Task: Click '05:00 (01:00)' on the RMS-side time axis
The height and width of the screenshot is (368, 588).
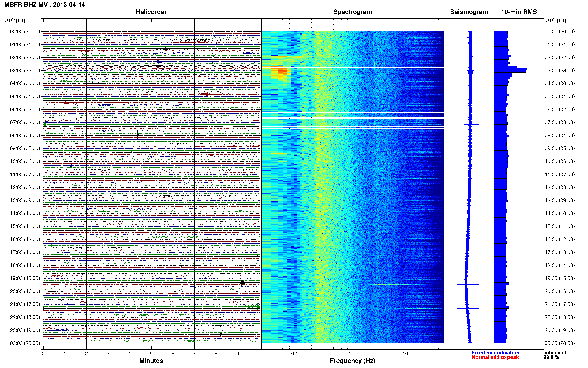Action: (x=560, y=96)
